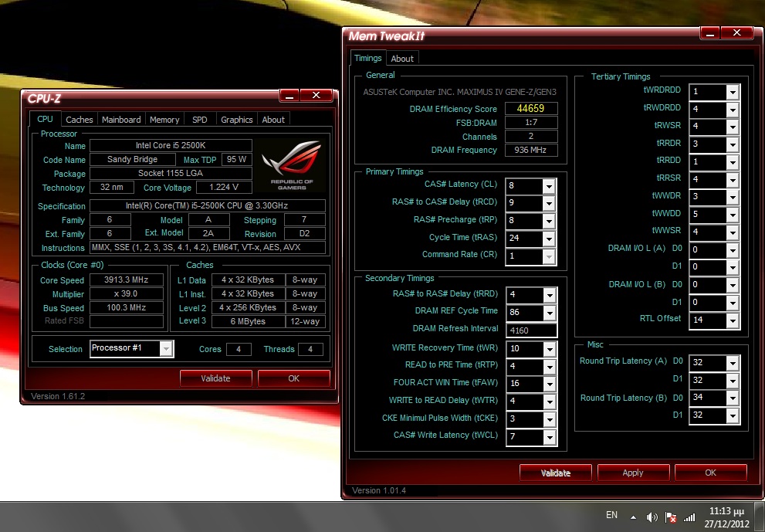Click the DRAM Efficiency Score value 44659

531,108
